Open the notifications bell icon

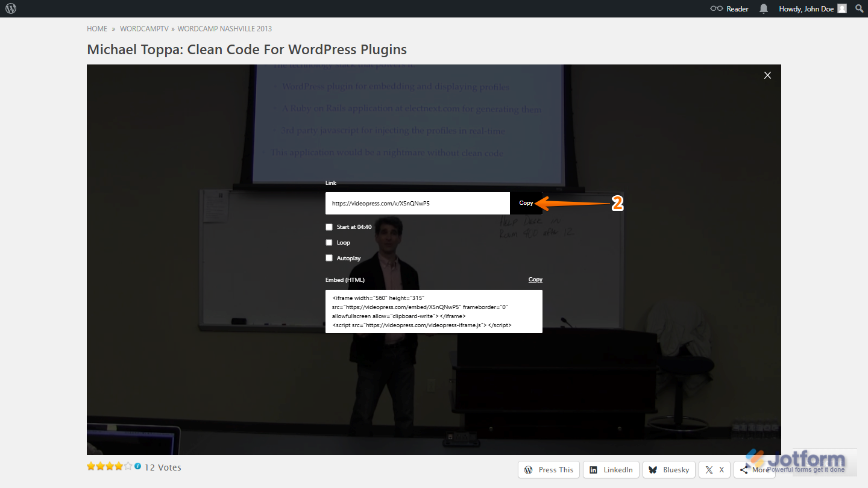[763, 8]
